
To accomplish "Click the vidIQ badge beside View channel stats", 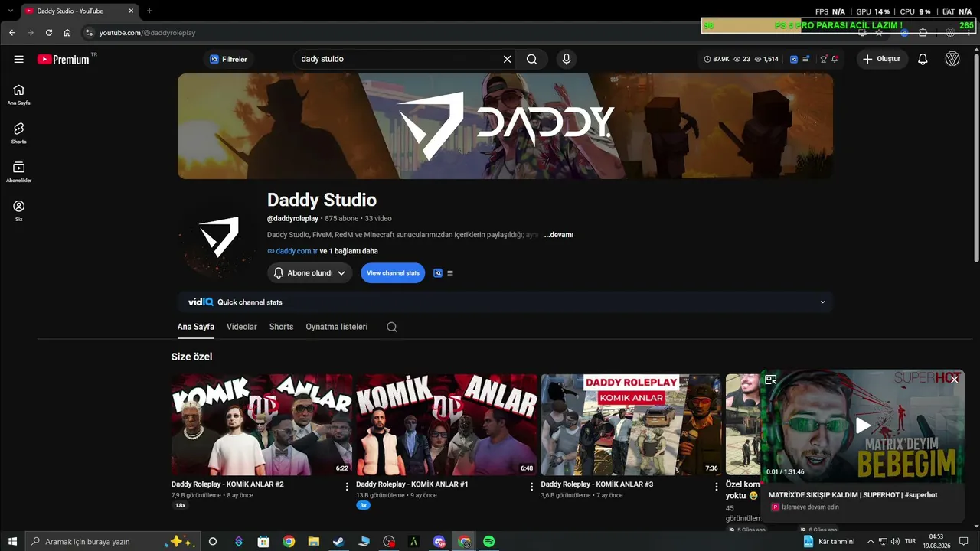I will 438,273.
